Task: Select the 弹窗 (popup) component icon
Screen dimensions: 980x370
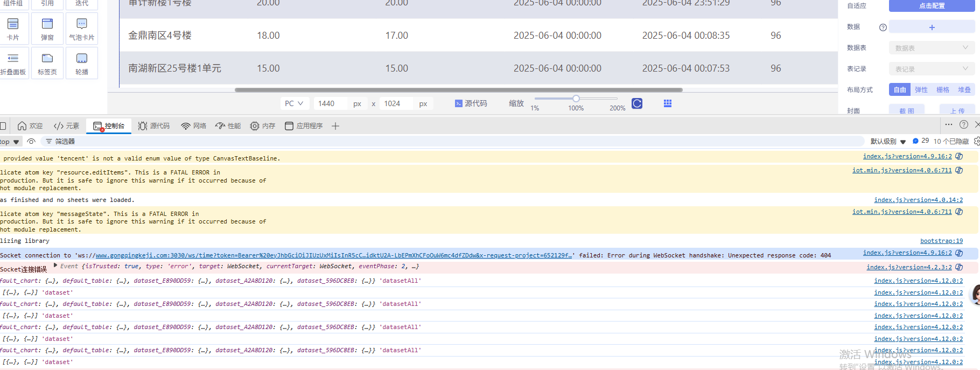Action: tap(47, 29)
